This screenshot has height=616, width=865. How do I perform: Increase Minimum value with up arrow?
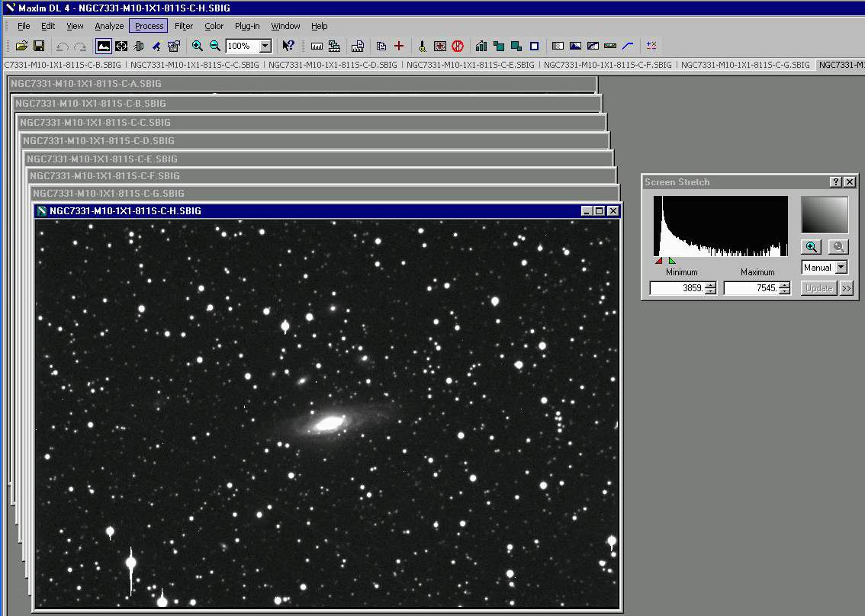[x=711, y=284]
